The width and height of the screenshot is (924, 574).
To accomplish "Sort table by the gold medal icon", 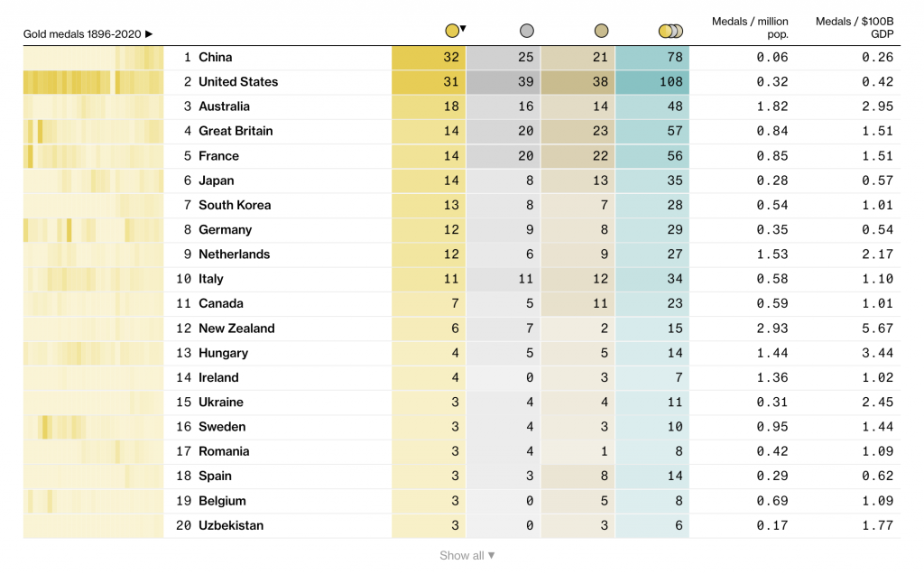I will pyautogui.click(x=452, y=30).
